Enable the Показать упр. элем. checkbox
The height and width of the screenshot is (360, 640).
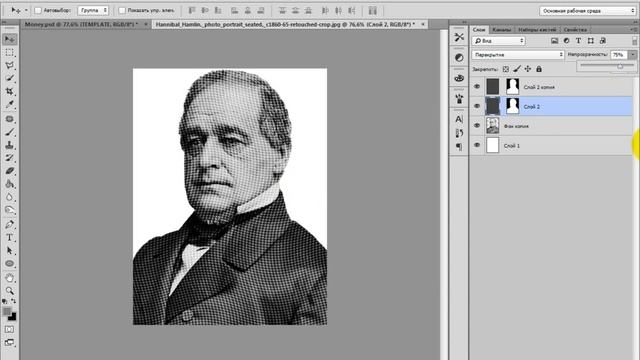pos(122,10)
